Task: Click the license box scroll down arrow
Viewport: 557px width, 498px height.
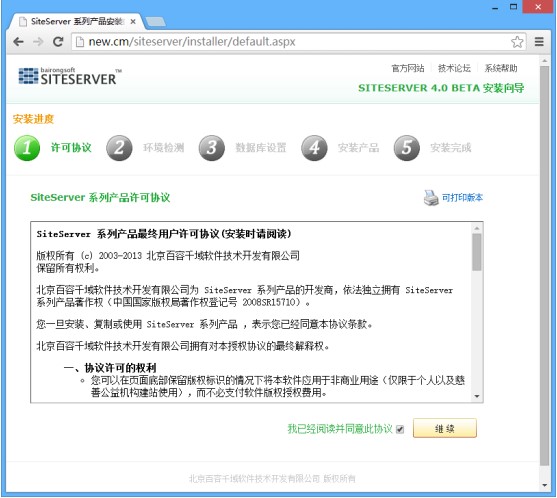Action: (477, 396)
